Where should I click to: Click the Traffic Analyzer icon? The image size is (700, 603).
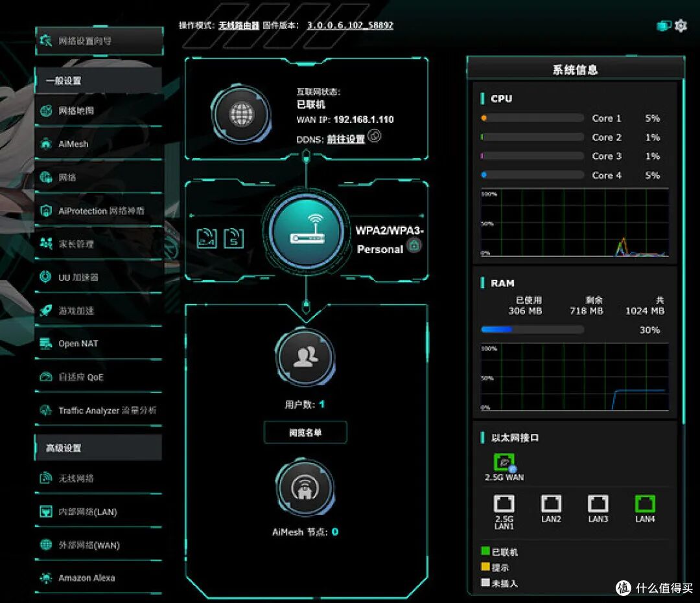(x=46, y=410)
